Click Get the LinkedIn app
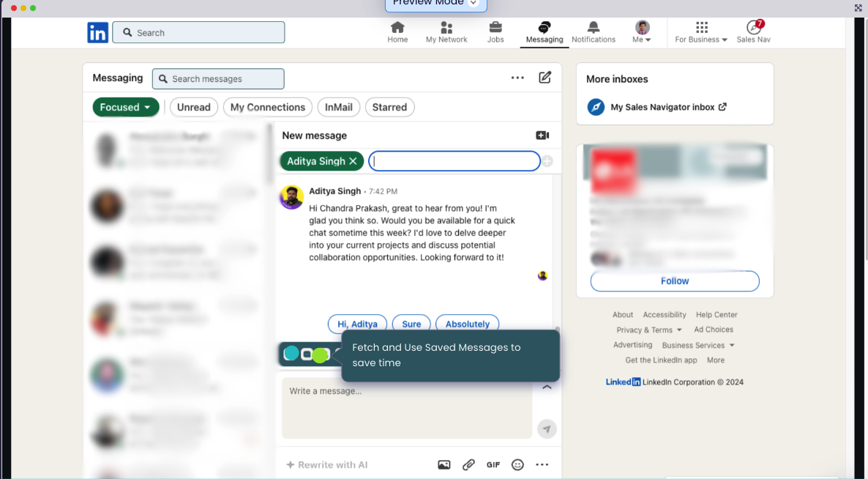868x479 pixels. click(x=661, y=360)
